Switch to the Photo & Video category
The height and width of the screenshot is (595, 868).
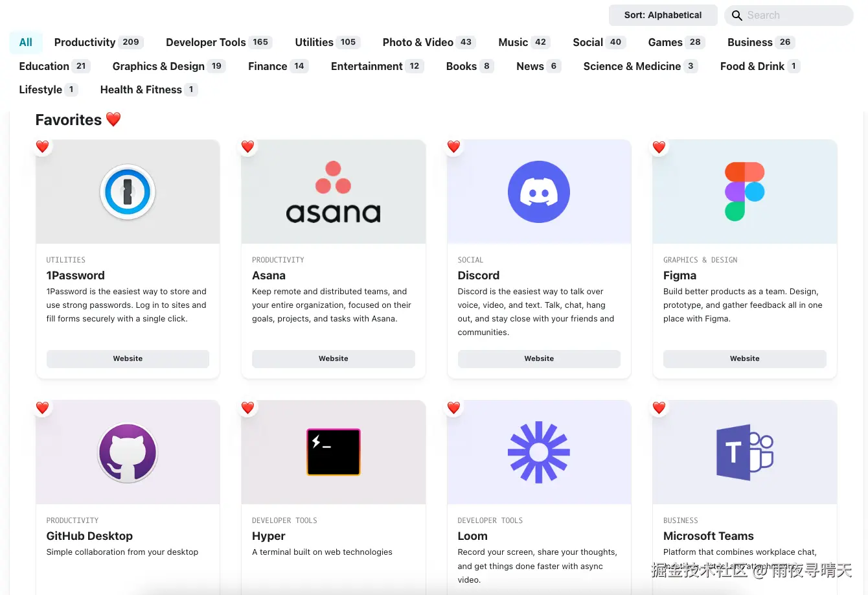429,42
